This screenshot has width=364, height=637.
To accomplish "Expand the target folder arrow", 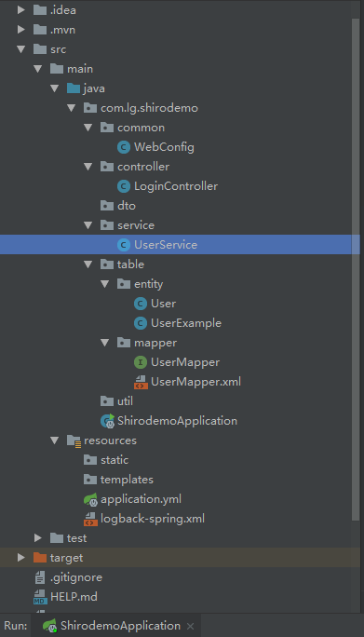I will [21, 557].
